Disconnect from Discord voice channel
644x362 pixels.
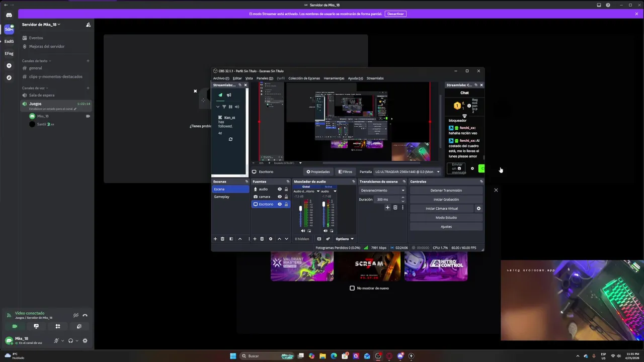85,315
